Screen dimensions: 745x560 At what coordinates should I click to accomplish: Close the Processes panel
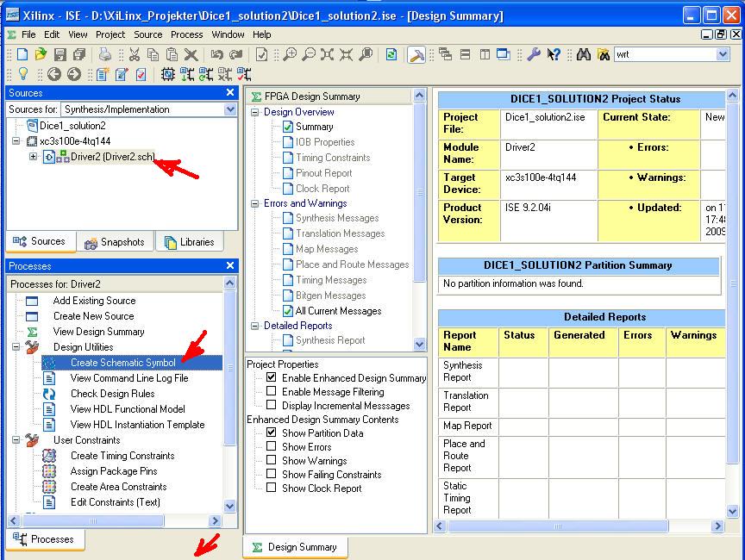click(x=230, y=265)
